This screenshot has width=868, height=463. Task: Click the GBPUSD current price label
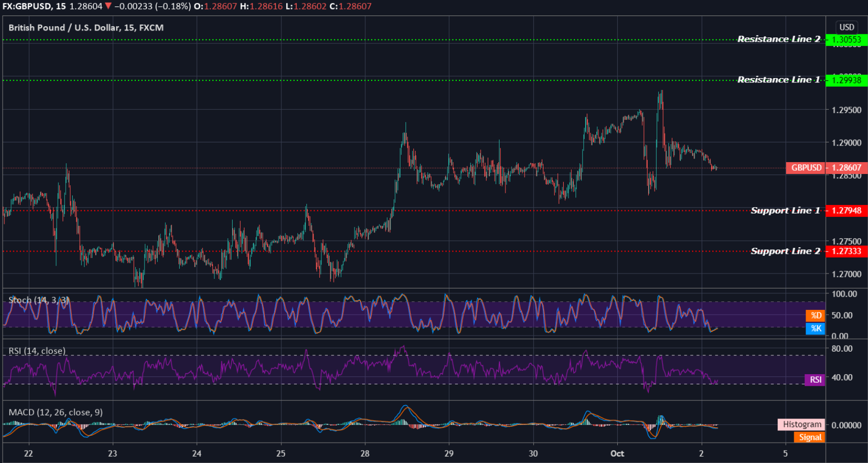[806, 168]
